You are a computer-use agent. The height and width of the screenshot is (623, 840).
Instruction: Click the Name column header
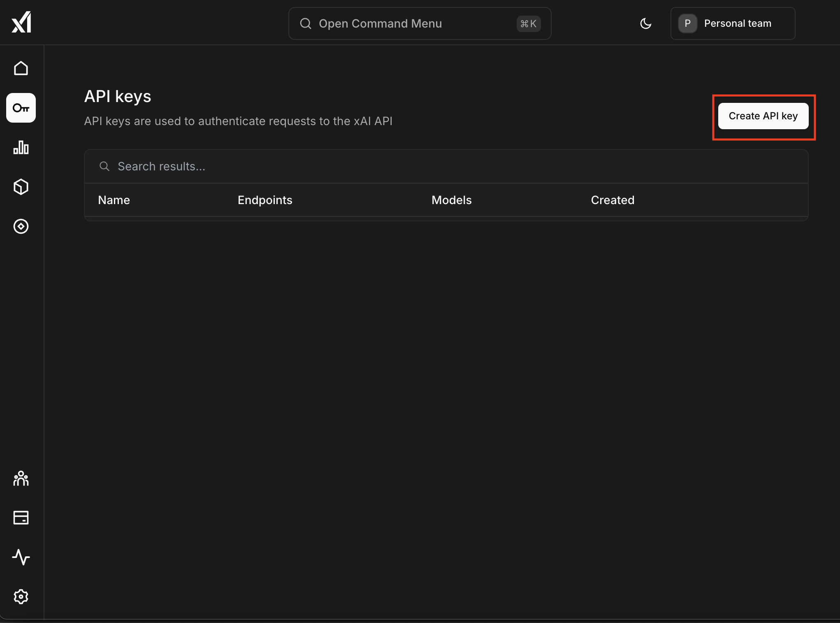tap(114, 200)
